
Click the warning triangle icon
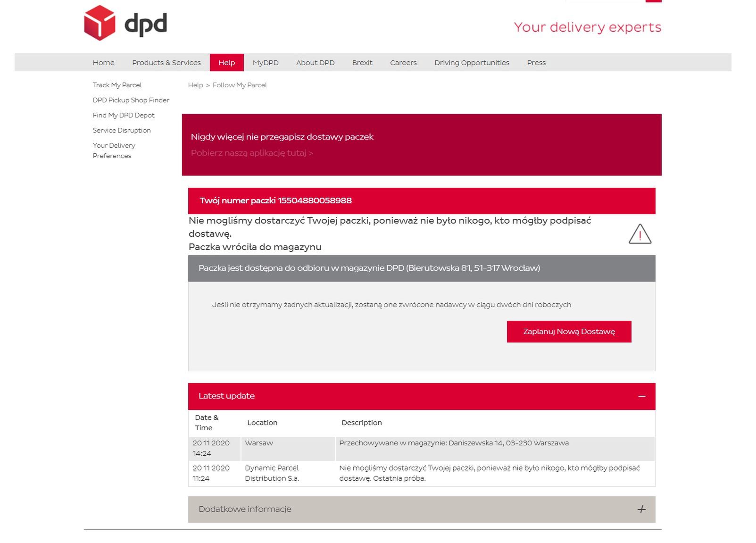point(640,234)
